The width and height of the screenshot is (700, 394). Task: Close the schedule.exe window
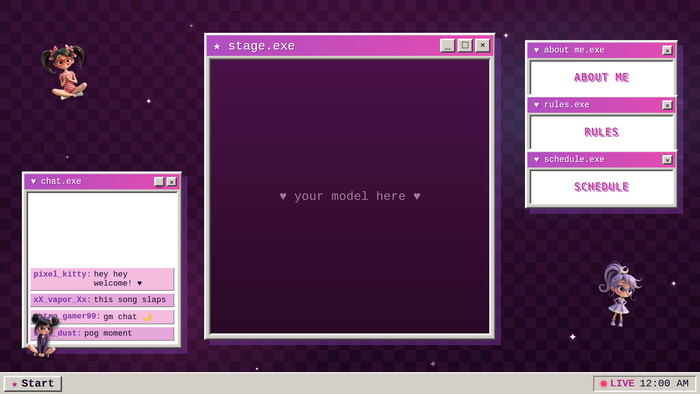tap(667, 160)
